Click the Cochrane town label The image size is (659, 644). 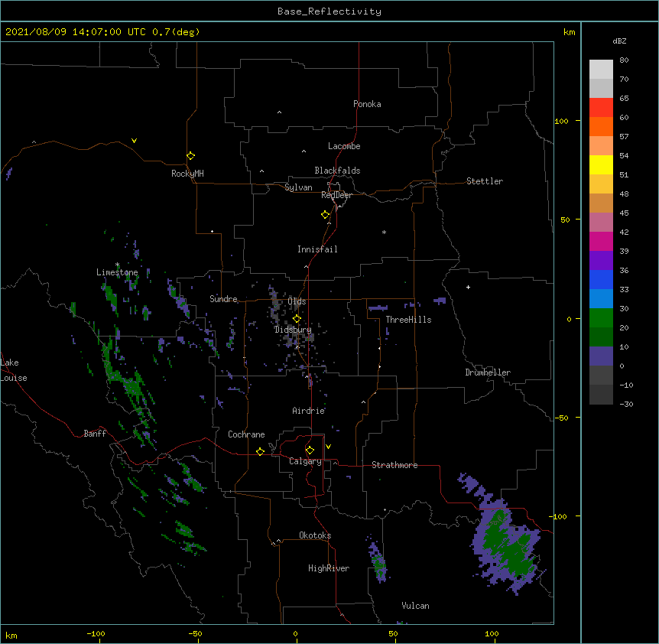[246, 434]
